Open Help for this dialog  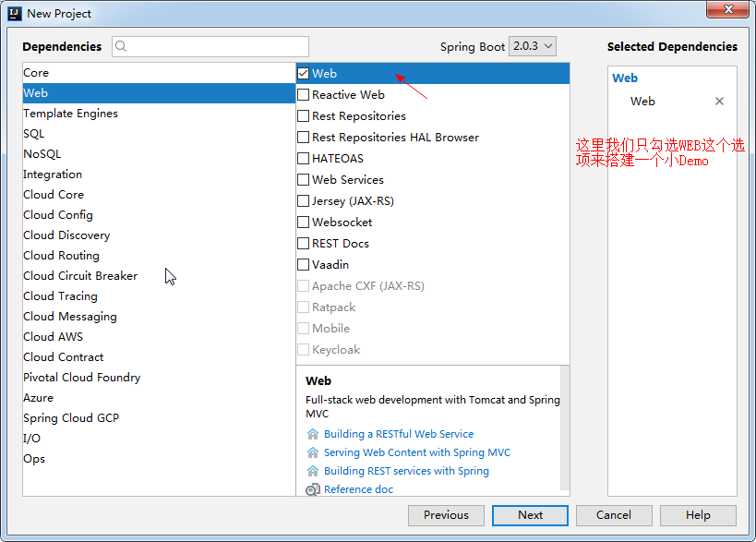pyautogui.click(x=698, y=515)
